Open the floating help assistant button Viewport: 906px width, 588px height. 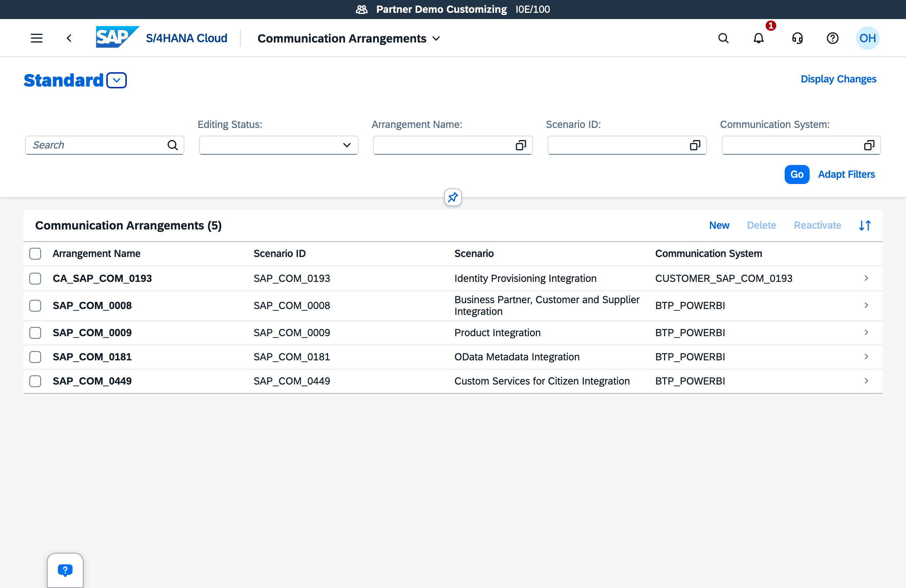pos(65,570)
